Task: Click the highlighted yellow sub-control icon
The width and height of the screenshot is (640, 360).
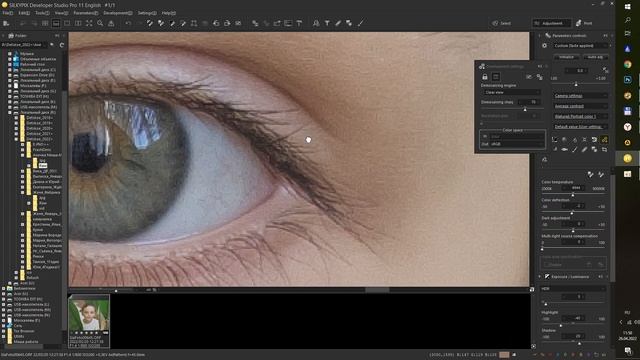Action: [x=604, y=140]
